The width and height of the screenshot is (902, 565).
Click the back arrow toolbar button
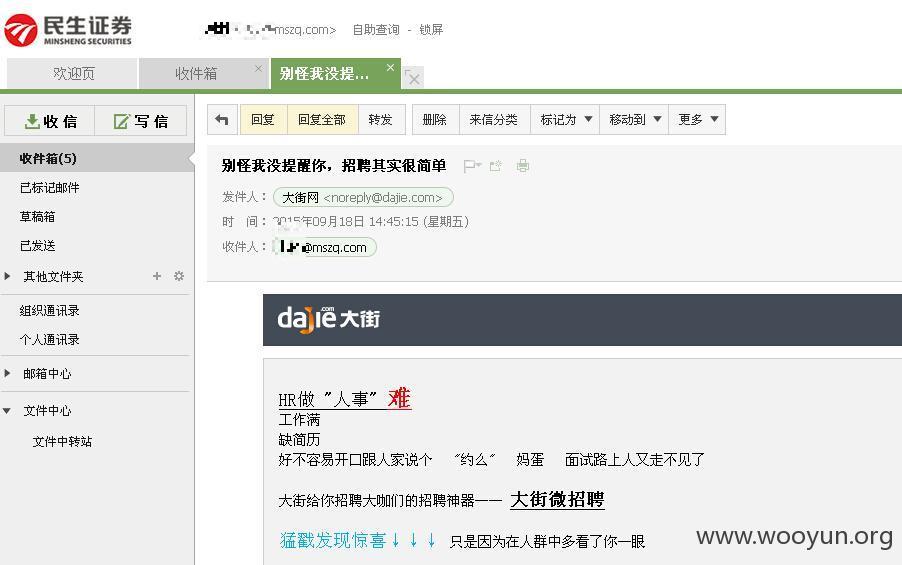(222, 120)
